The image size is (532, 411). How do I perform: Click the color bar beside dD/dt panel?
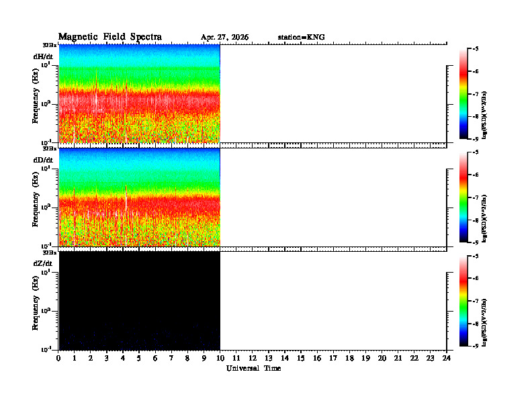[463, 197]
